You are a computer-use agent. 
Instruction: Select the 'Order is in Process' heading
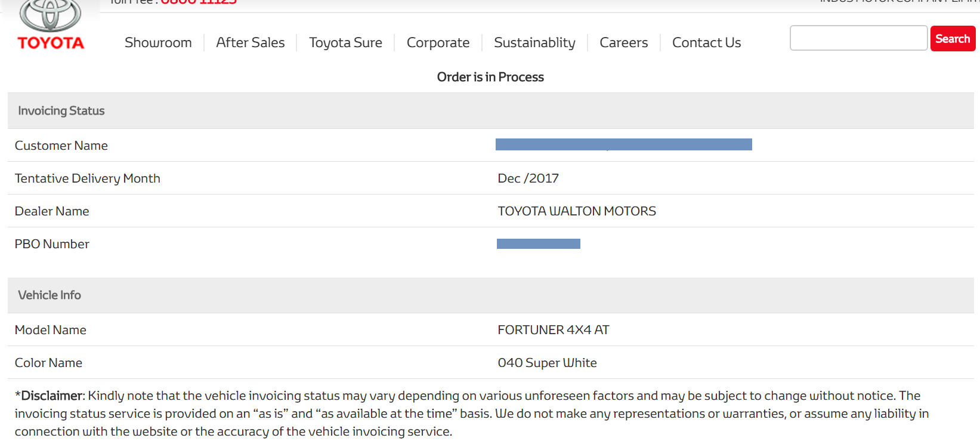tap(490, 77)
